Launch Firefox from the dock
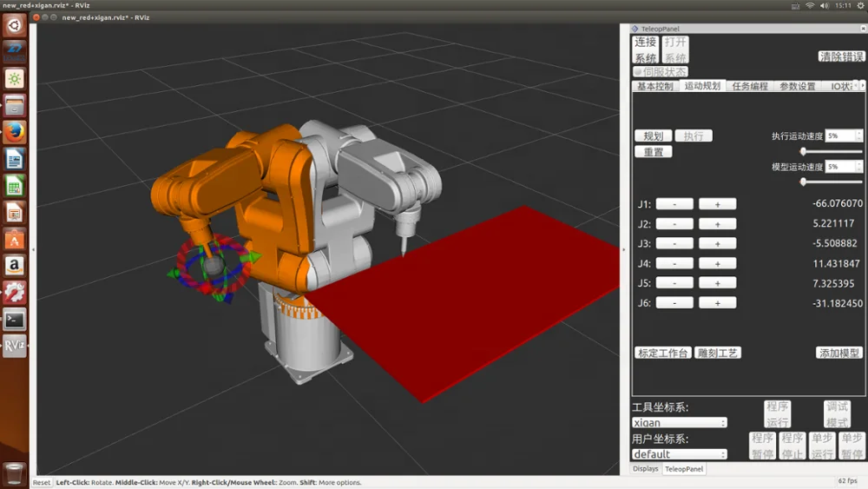 pos(14,132)
